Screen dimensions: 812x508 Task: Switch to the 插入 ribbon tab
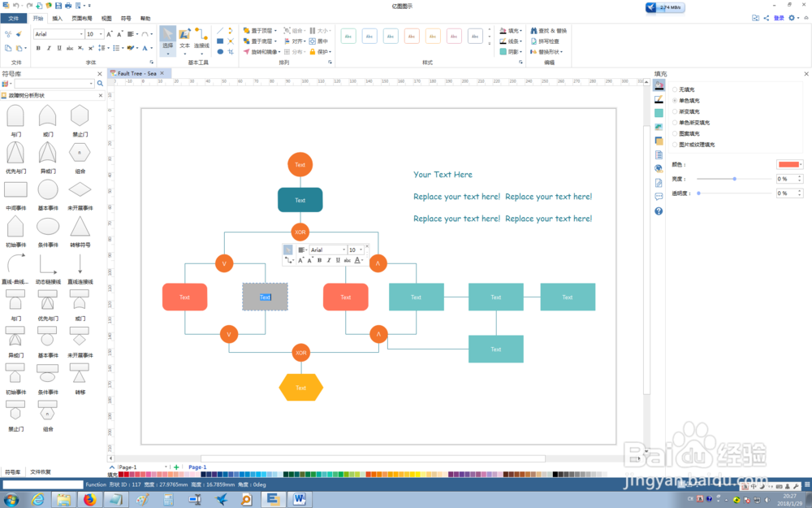tap(57, 18)
